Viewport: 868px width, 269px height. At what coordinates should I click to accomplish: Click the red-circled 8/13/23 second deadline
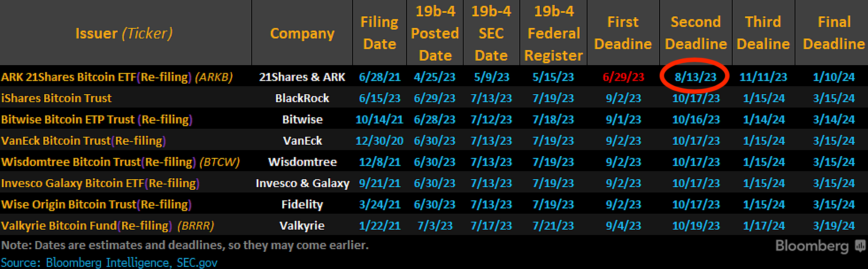[x=695, y=77]
